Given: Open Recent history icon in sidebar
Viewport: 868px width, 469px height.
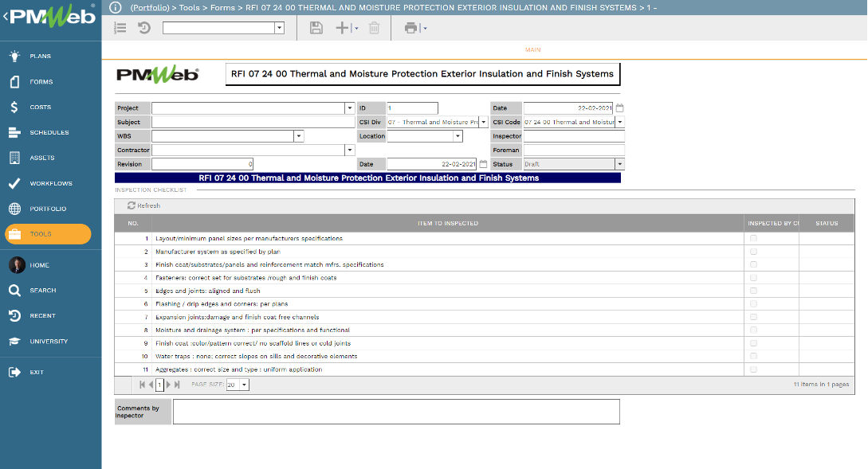Looking at the screenshot, I should (15, 315).
